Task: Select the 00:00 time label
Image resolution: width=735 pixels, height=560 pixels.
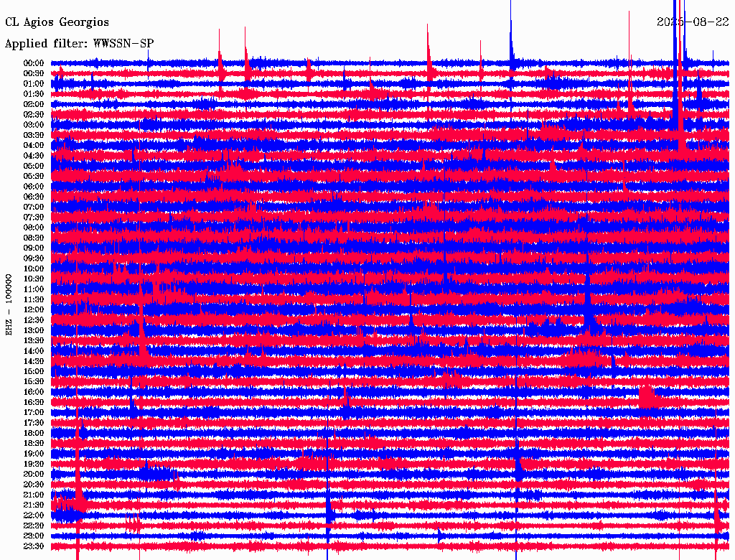Action: [34, 63]
